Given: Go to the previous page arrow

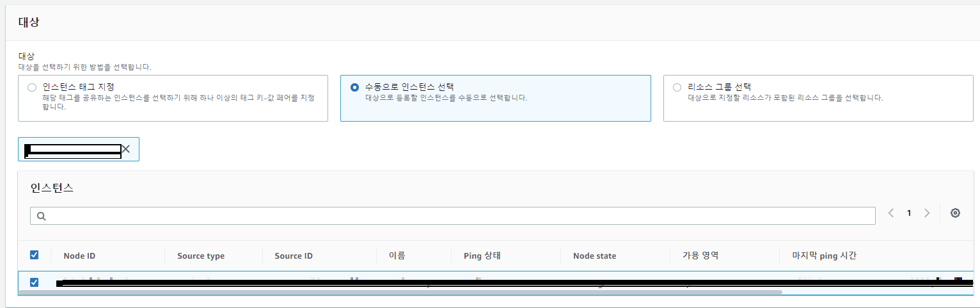Looking at the screenshot, I should point(891,213).
